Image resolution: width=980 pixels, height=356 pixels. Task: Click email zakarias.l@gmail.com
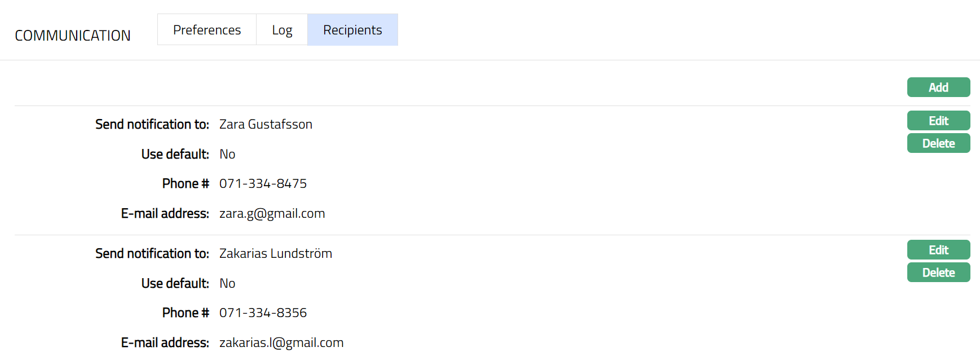(x=281, y=342)
